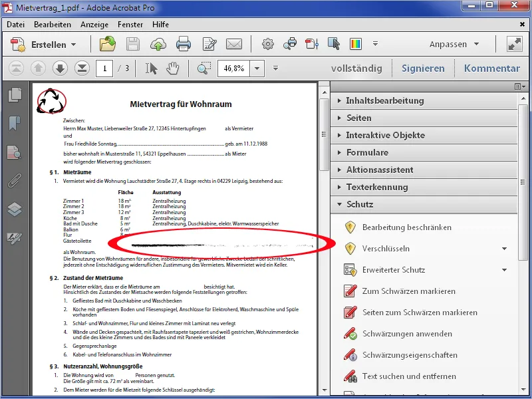
Task: Open the Erstellen dropdown arrow
Action: point(74,45)
